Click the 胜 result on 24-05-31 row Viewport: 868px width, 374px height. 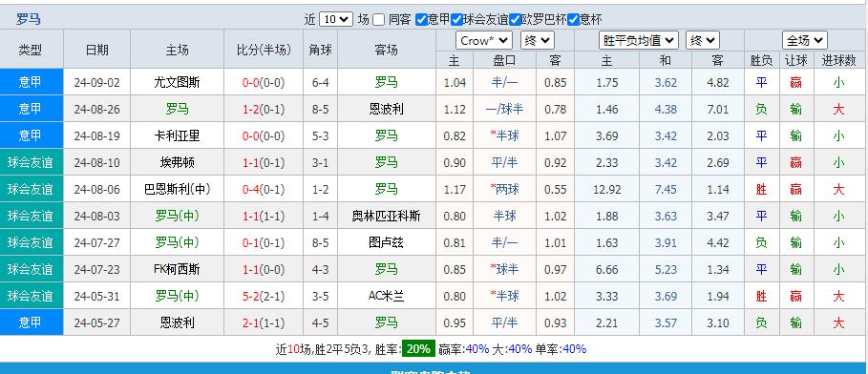(761, 296)
